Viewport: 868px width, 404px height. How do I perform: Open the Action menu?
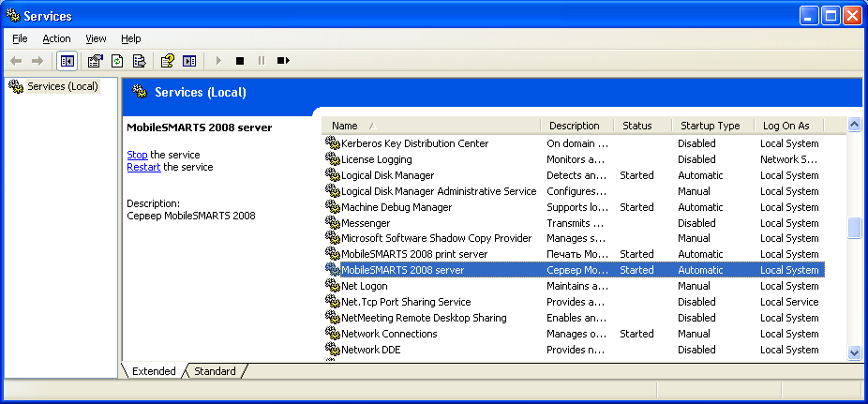[x=56, y=38]
